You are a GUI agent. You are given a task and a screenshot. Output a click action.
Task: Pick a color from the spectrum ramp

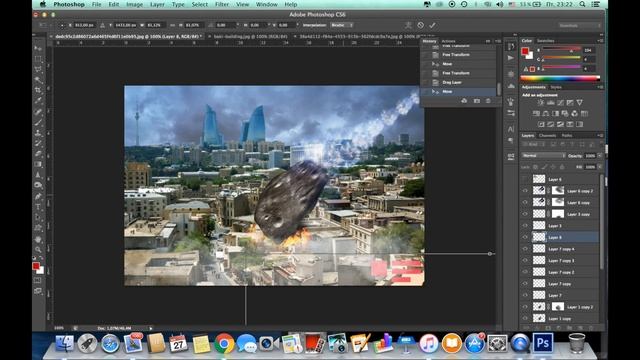[x=560, y=78]
